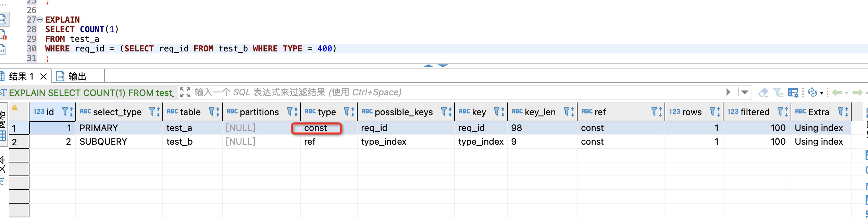Select the highlighted const cell in type column
868x218 pixels.
(316, 128)
